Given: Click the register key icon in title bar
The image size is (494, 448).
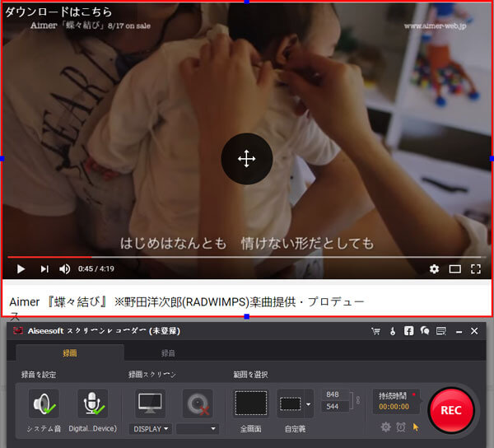Looking at the screenshot, I should tap(393, 331).
